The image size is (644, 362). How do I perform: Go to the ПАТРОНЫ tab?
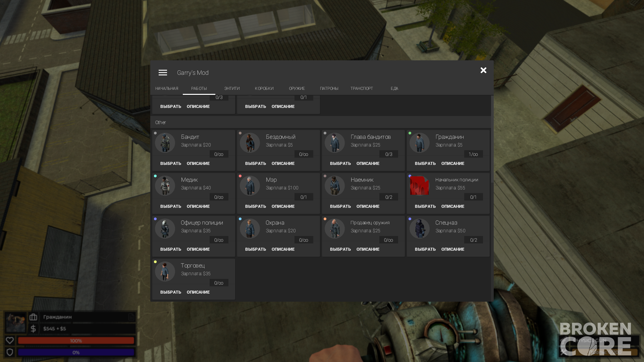(x=329, y=88)
